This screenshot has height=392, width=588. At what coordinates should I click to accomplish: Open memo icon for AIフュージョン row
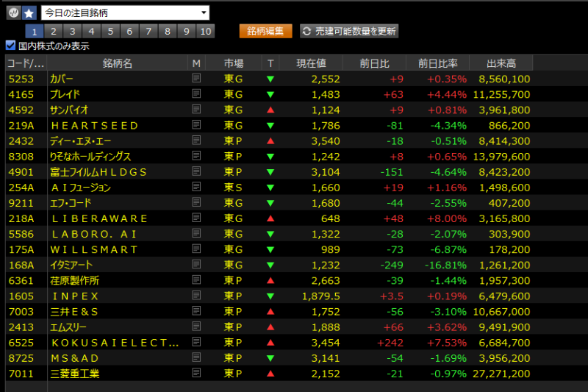coord(196,187)
